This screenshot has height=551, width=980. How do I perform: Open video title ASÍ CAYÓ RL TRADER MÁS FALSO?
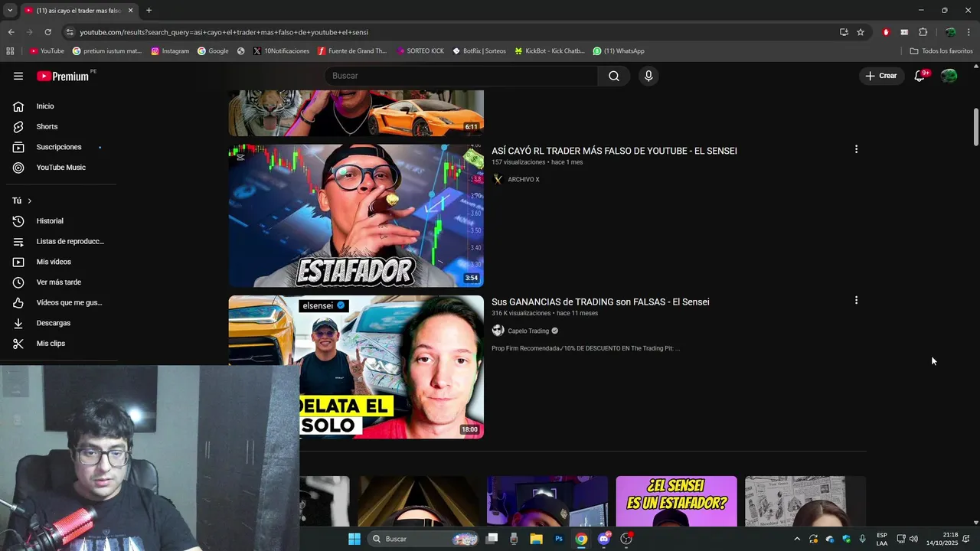coord(614,151)
